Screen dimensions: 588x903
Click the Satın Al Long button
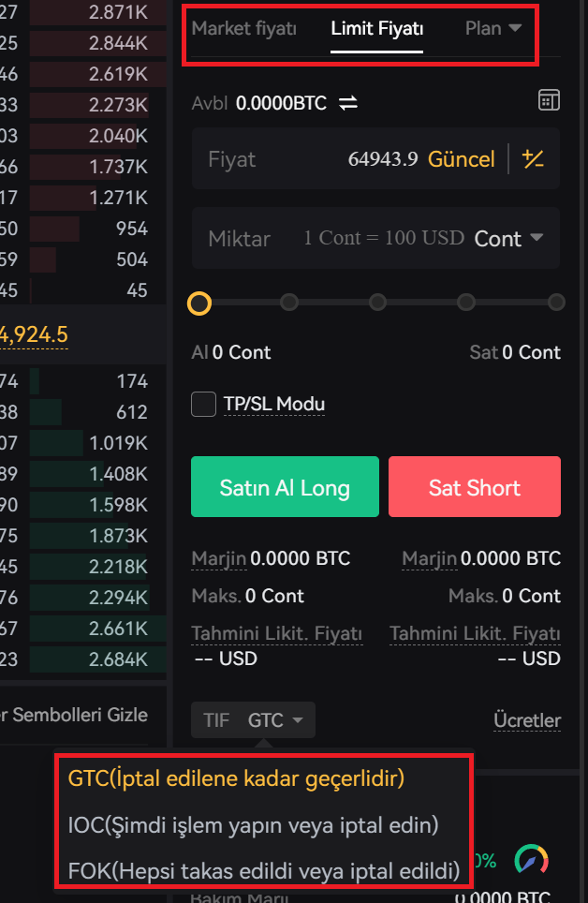coord(285,486)
